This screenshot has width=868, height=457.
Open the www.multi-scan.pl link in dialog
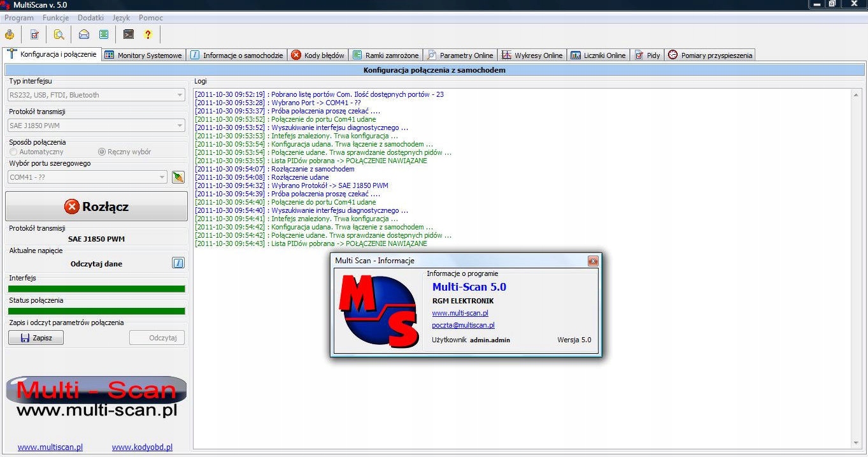coord(460,313)
